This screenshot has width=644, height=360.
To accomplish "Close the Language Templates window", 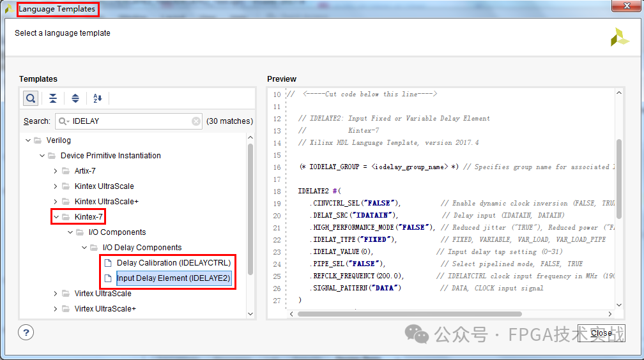I will [x=627, y=6].
